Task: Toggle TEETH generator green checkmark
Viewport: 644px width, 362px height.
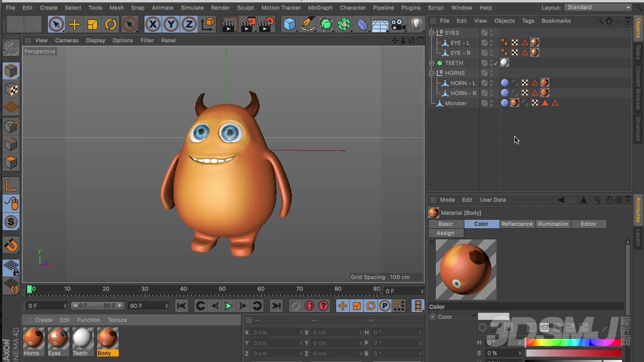Action: 496,63
